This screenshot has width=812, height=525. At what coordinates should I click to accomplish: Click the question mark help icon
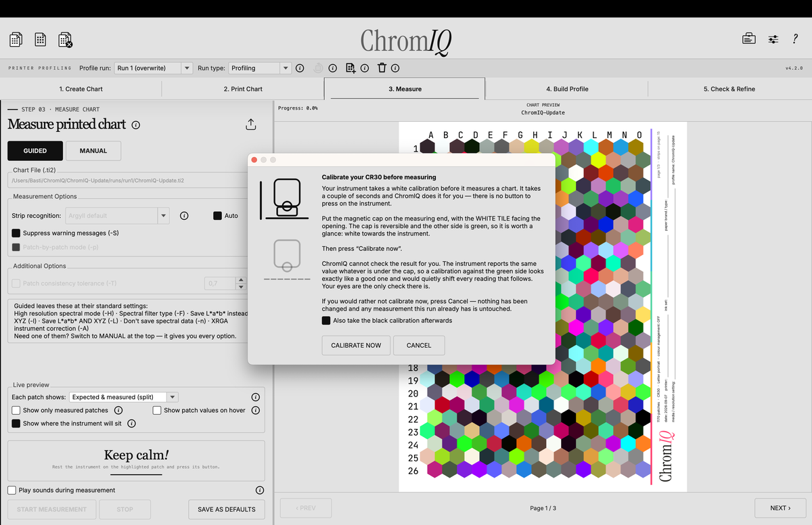point(795,39)
